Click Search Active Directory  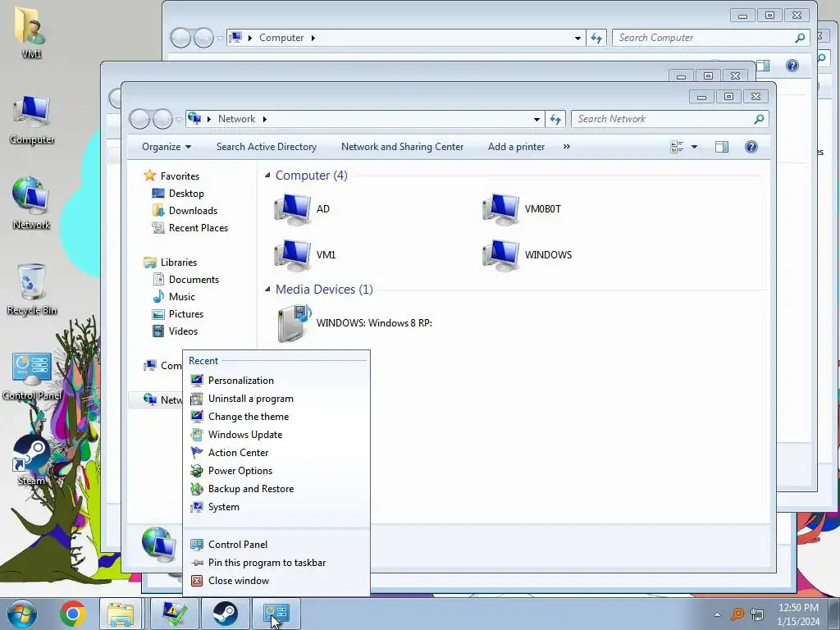tap(267, 147)
